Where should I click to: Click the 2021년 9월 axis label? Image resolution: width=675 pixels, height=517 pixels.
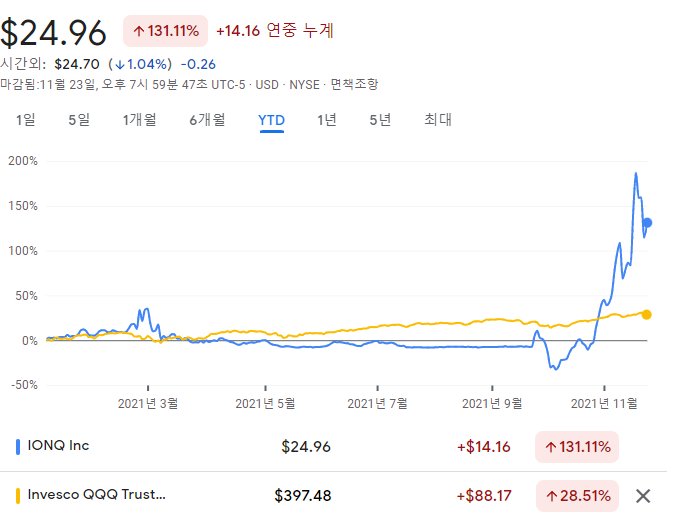(x=492, y=404)
